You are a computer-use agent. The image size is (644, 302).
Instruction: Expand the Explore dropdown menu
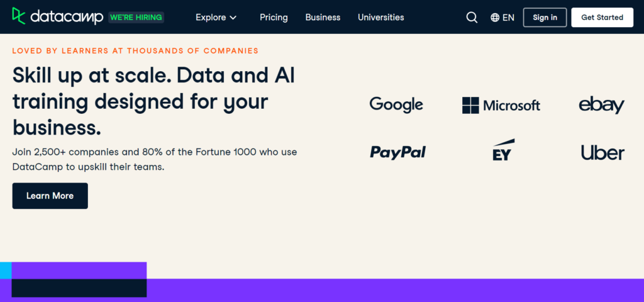point(216,17)
